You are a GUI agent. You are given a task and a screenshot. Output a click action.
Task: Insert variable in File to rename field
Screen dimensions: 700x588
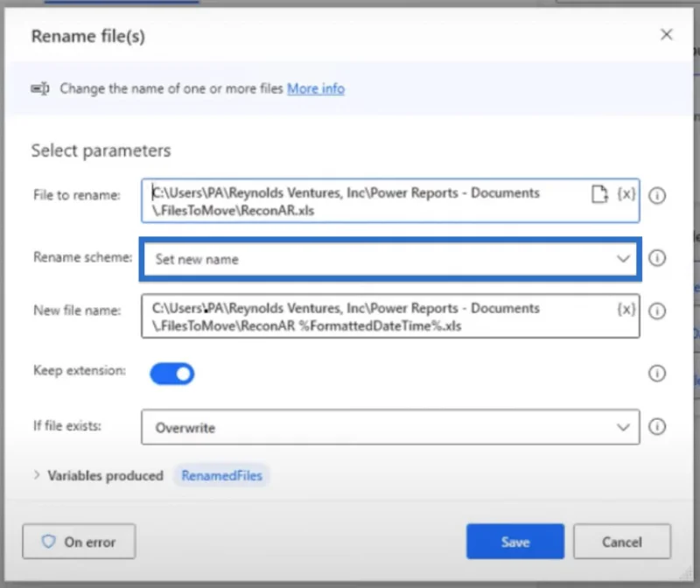pyautogui.click(x=626, y=194)
